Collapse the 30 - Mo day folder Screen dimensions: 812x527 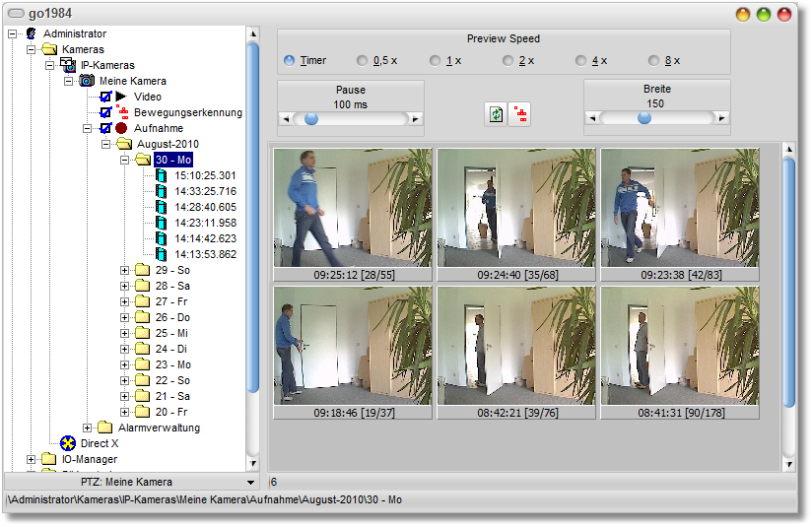124,160
